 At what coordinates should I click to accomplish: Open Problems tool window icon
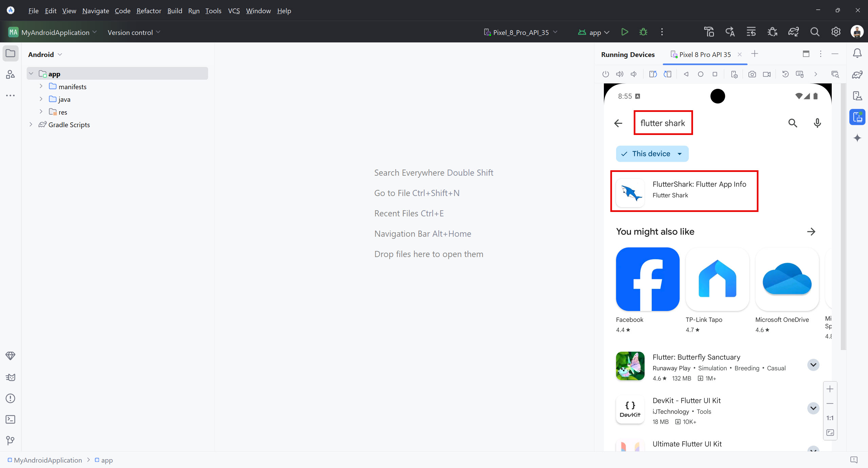[x=11, y=398]
